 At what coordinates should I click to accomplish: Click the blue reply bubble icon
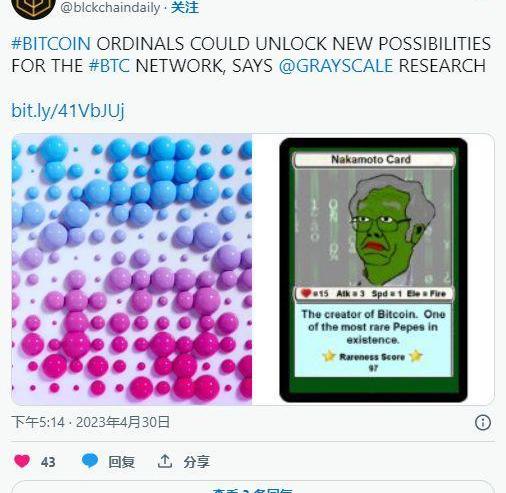click(x=90, y=461)
